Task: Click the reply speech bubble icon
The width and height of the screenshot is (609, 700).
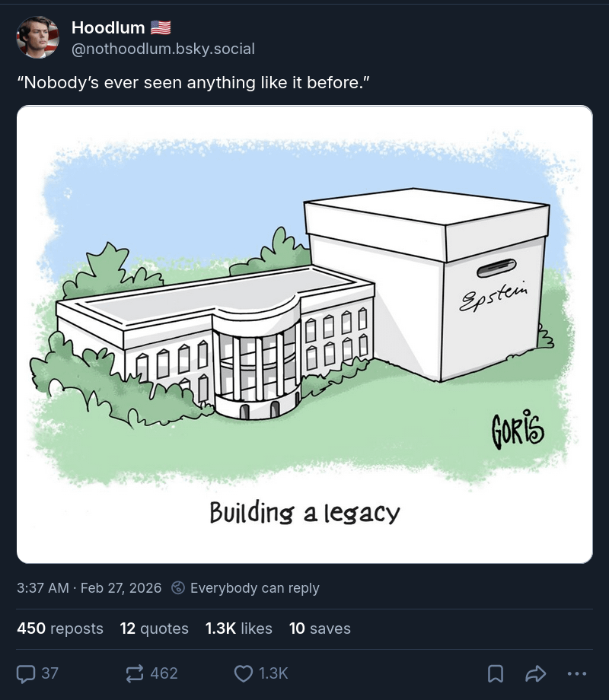Action: point(27,673)
